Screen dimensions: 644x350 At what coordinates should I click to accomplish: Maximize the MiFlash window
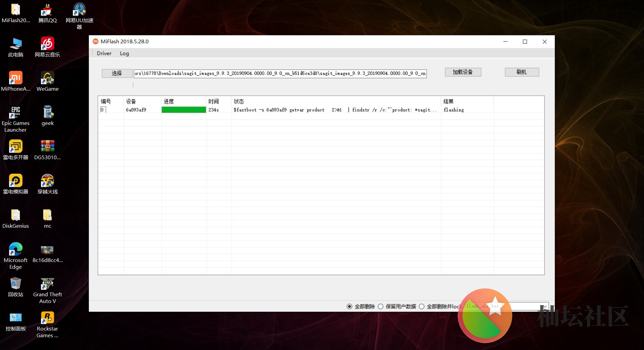coord(525,42)
